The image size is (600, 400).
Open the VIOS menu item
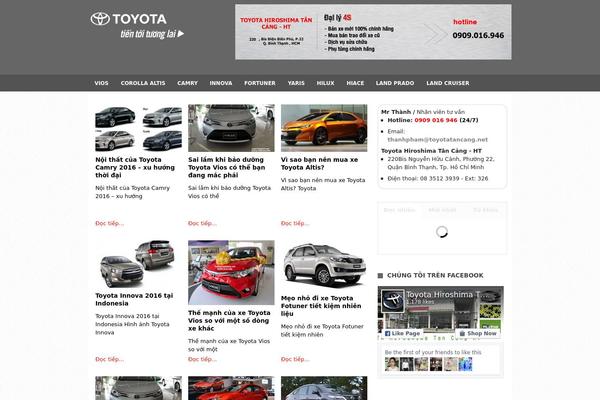click(x=101, y=83)
